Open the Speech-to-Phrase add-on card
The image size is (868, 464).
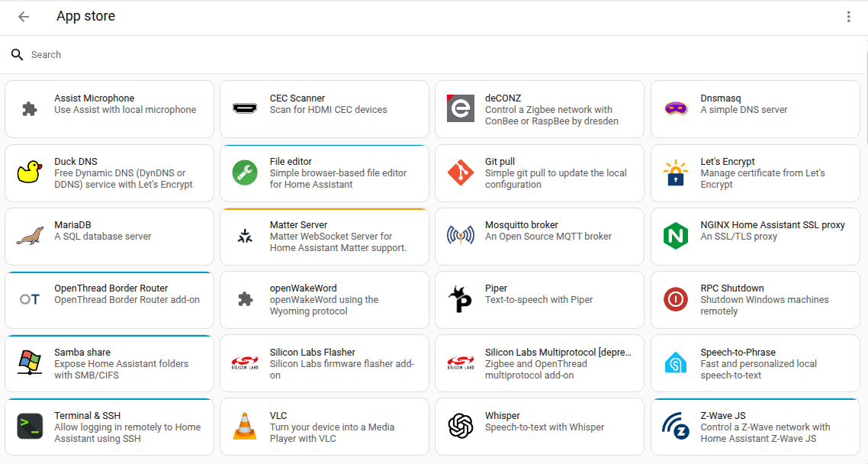754,363
